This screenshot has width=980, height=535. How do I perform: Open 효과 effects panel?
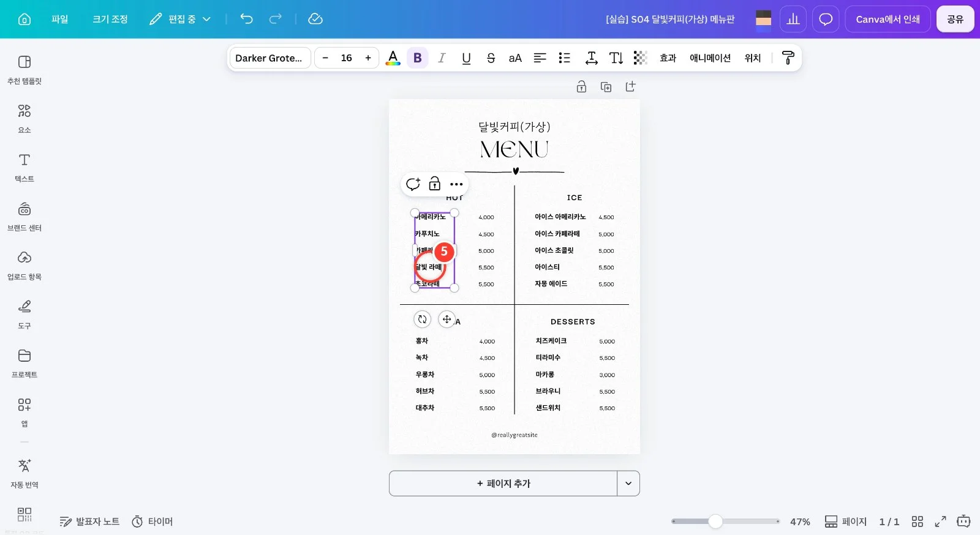(668, 58)
